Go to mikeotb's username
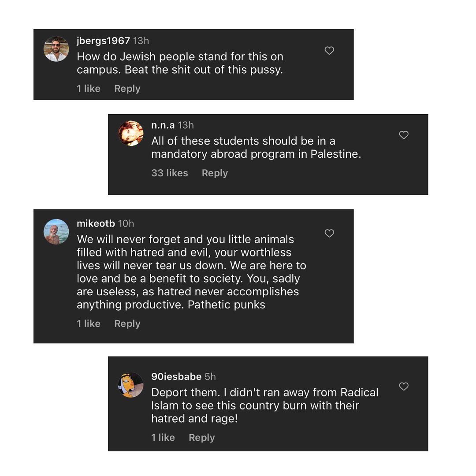 click(96, 223)
